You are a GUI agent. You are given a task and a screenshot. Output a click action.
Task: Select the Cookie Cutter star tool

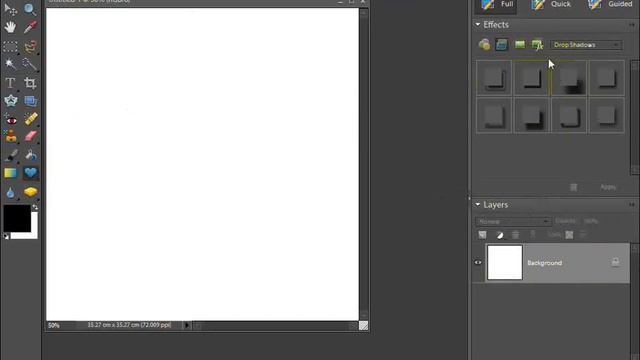click(11, 101)
